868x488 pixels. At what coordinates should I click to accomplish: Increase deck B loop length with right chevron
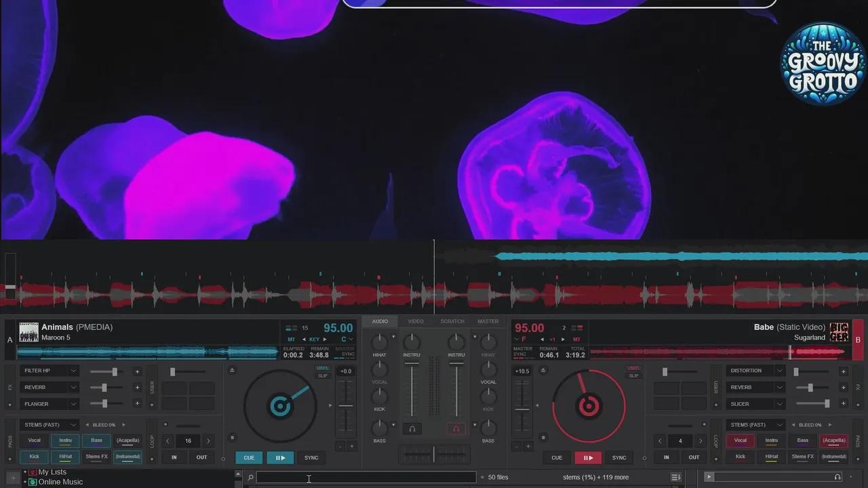[x=701, y=441]
